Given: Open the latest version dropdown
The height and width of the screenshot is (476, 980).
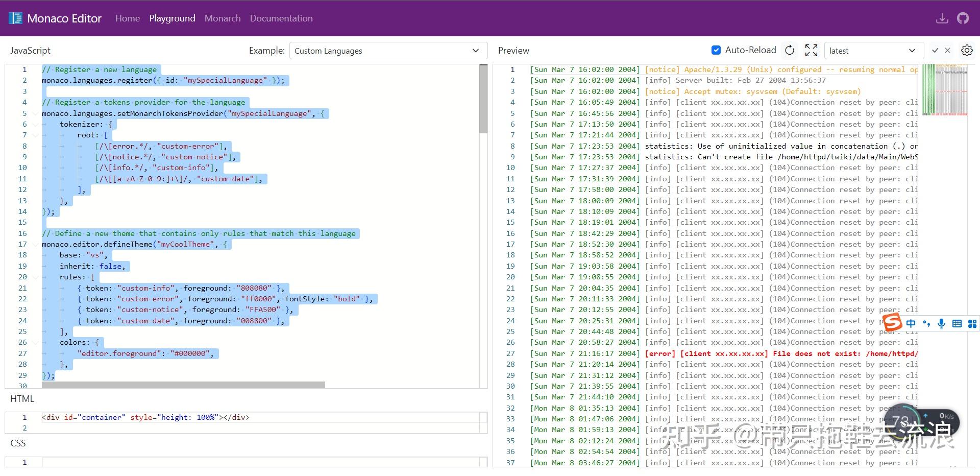Looking at the screenshot, I should [x=873, y=51].
